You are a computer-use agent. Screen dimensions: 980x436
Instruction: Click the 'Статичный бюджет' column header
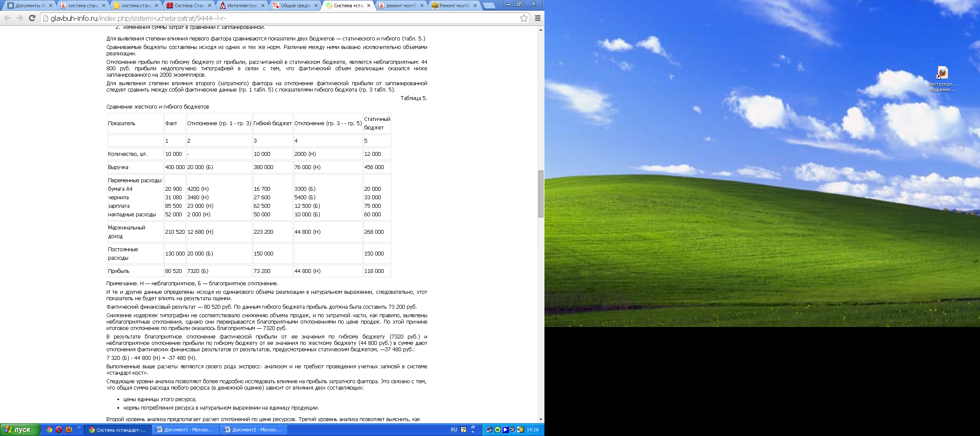377,123
